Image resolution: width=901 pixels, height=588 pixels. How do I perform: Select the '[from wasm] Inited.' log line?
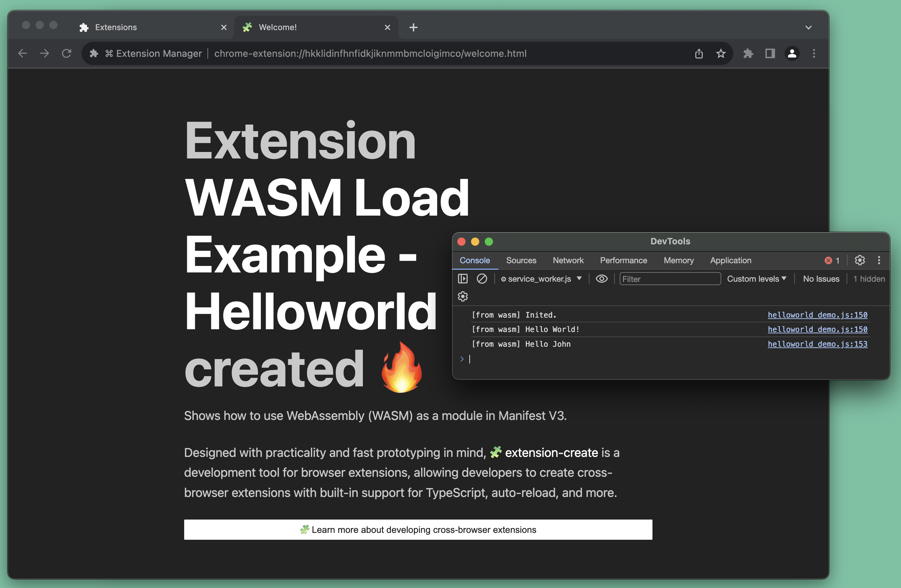click(x=514, y=315)
